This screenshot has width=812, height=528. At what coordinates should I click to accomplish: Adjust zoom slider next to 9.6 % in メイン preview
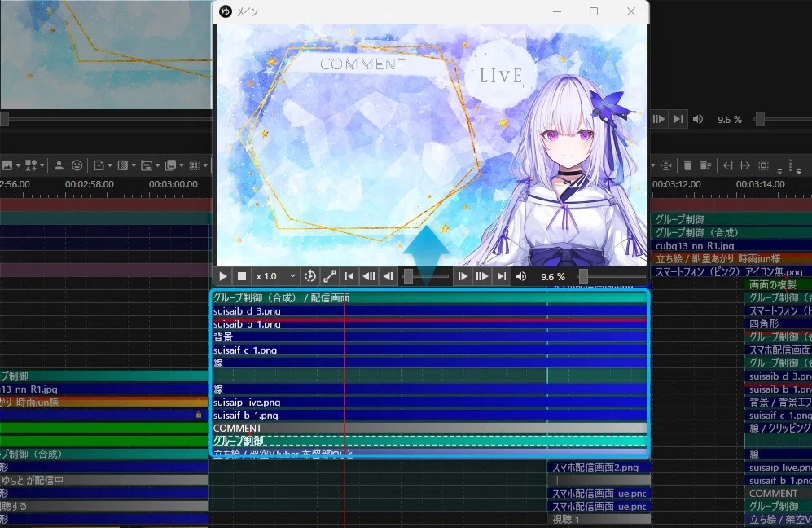point(611,276)
